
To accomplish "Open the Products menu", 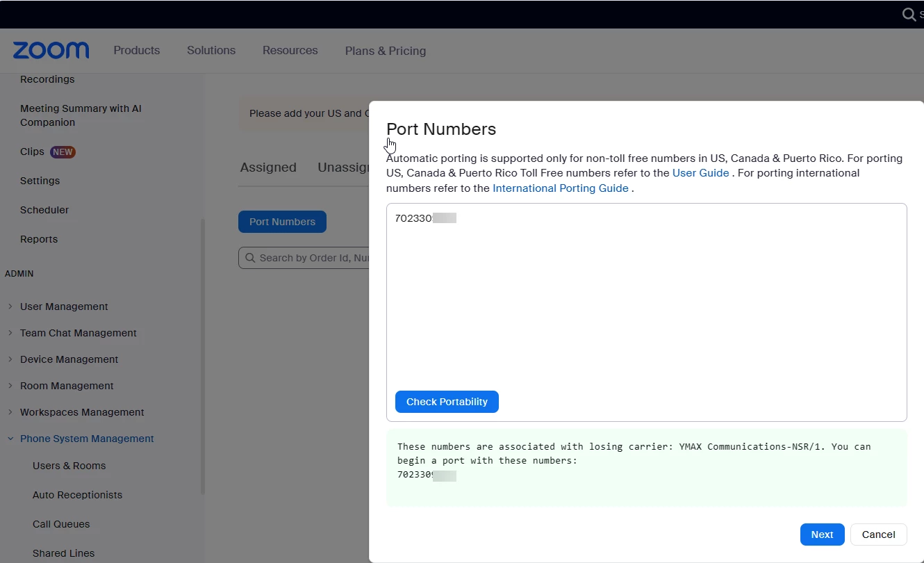I will [137, 50].
